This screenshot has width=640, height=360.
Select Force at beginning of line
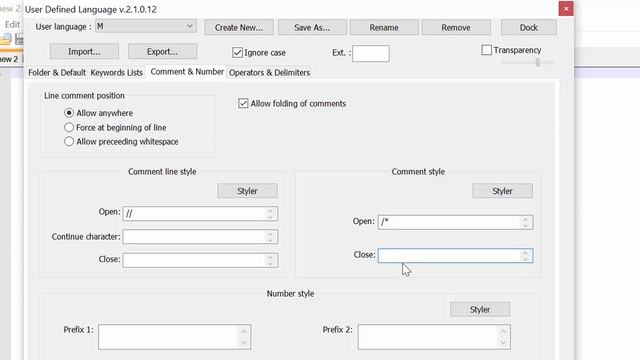click(69, 127)
